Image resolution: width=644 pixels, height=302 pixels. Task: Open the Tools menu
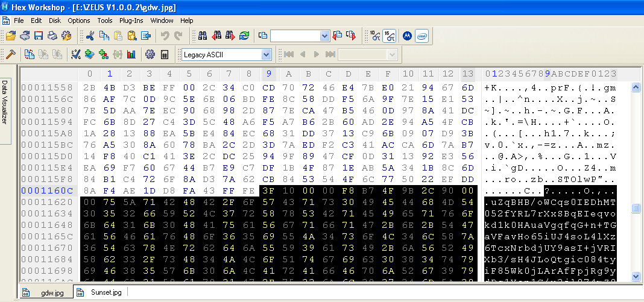click(105, 20)
